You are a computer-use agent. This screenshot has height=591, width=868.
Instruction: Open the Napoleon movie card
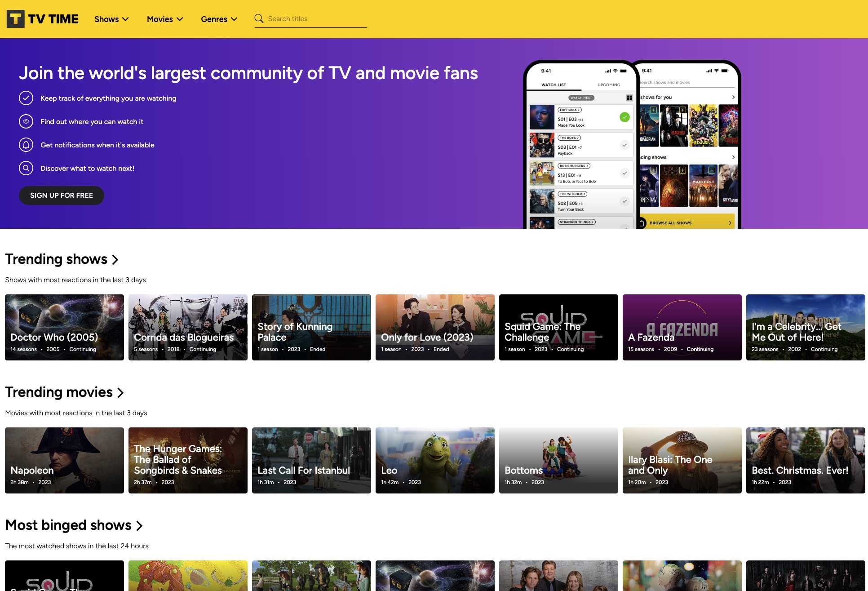[x=64, y=460]
